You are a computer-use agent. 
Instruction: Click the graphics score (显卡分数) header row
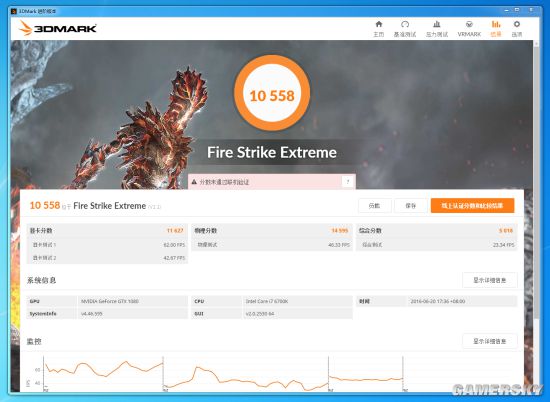[x=107, y=230]
